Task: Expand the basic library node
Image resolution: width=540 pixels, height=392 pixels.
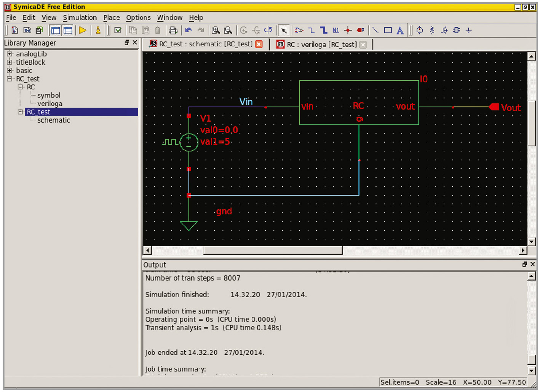Action: [x=10, y=70]
